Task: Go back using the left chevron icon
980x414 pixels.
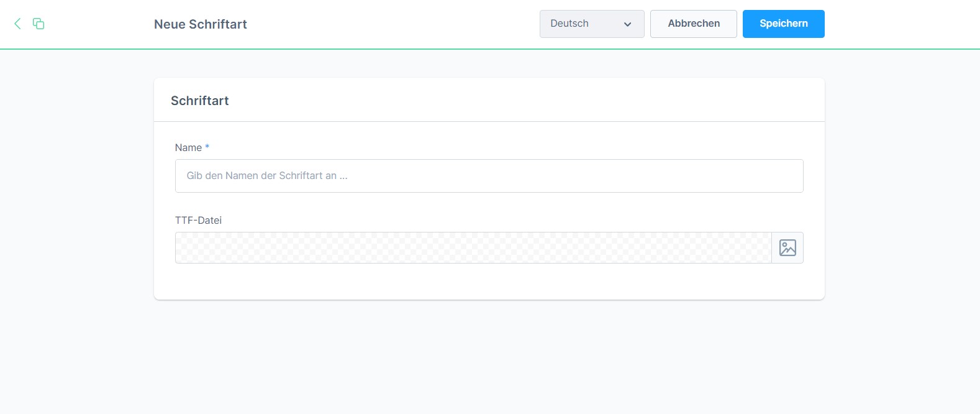Action: point(17,24)
